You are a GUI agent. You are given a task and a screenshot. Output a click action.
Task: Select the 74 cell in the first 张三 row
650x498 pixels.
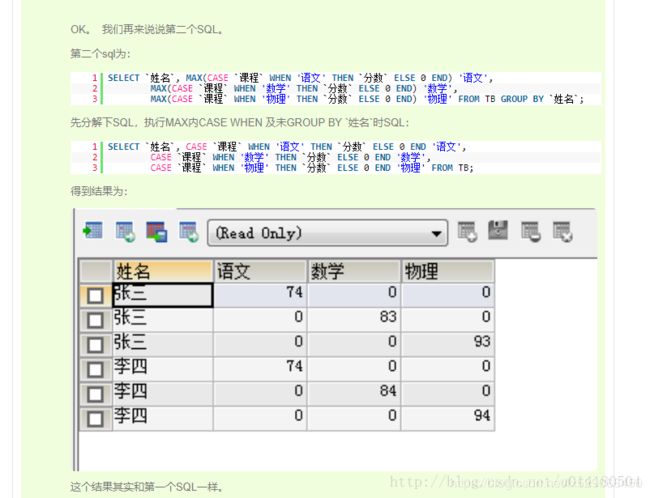pos(260,295)
